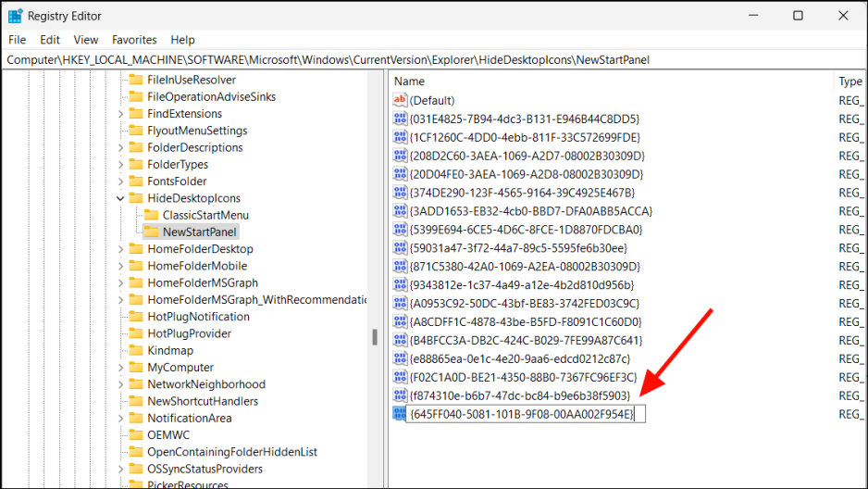Open the View menu
Screen dimensions: 868x489
coord(86,40)
